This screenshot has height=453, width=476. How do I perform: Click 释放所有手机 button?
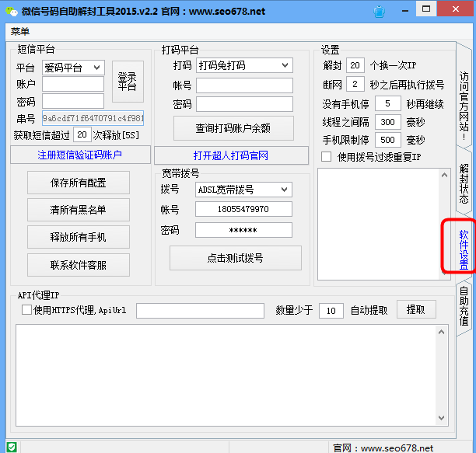pos(79,237)
